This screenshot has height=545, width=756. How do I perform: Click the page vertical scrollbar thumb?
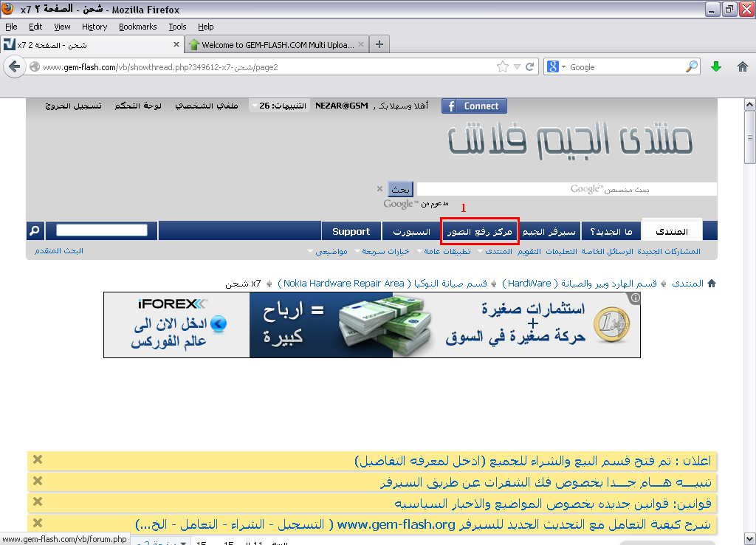pos(750,137)
